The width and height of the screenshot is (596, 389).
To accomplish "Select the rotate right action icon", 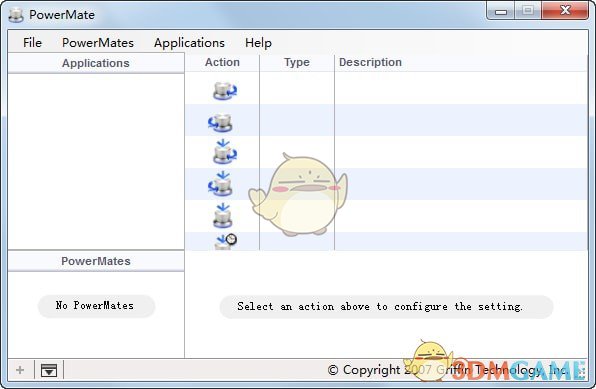I will coord(224,91).
